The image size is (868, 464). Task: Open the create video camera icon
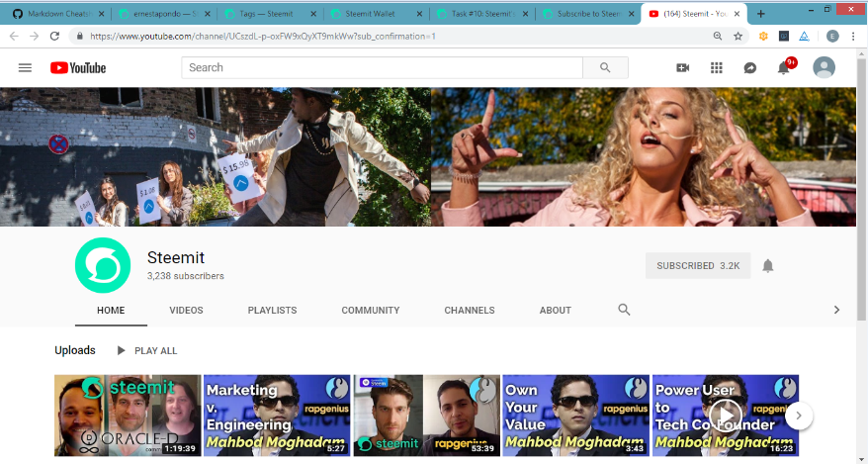(682, 67)
